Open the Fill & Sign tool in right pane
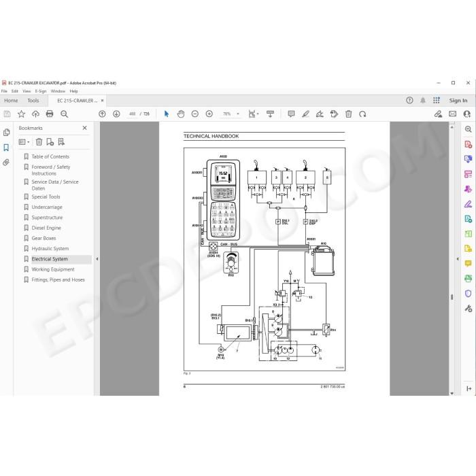The width and height of the screenshot is (476, 476). [468, 204]
